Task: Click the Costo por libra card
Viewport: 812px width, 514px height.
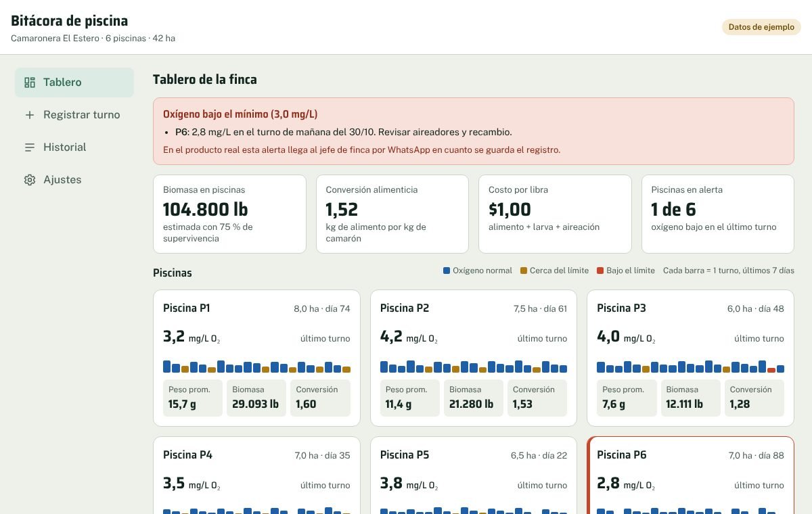Action: (555, 214)
